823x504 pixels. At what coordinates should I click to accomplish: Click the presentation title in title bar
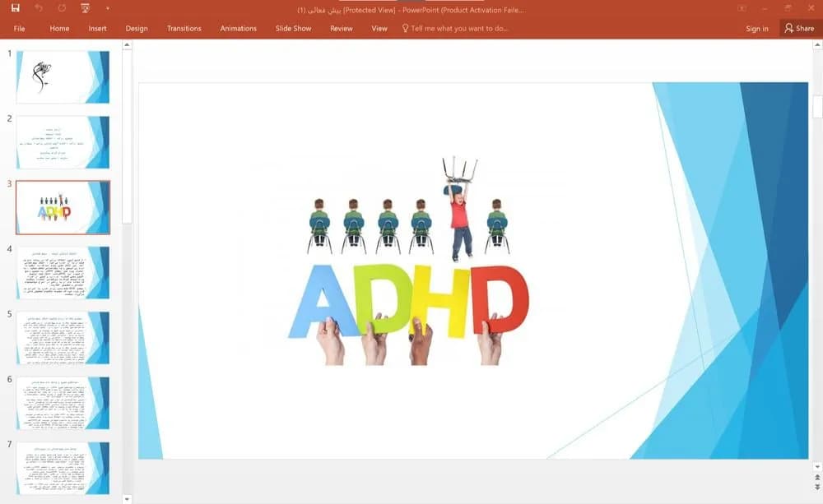411,9
